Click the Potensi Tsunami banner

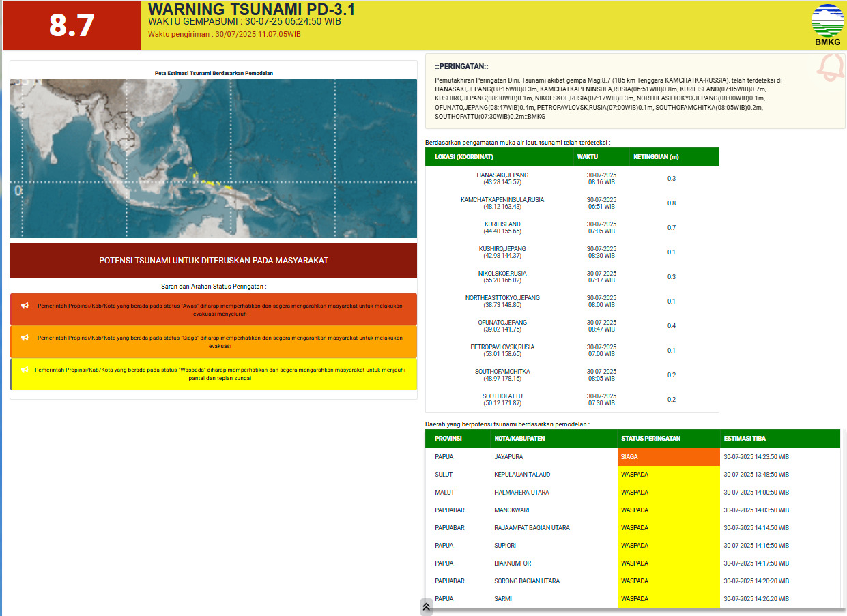(x=213, y=261)
